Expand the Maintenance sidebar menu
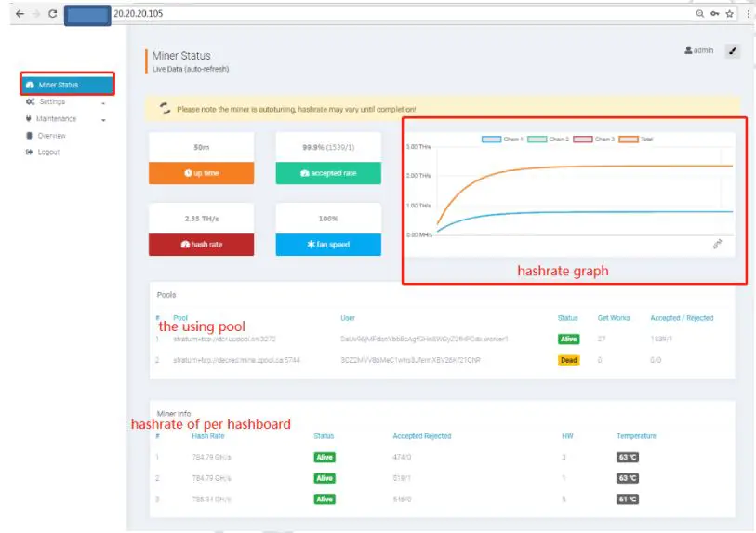 coord(65,119)
